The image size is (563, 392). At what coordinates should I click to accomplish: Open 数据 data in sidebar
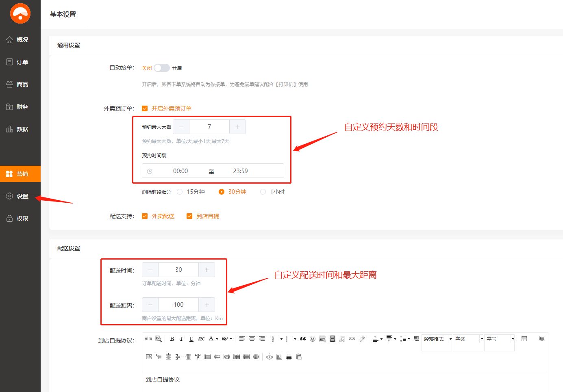click(20, 129)
